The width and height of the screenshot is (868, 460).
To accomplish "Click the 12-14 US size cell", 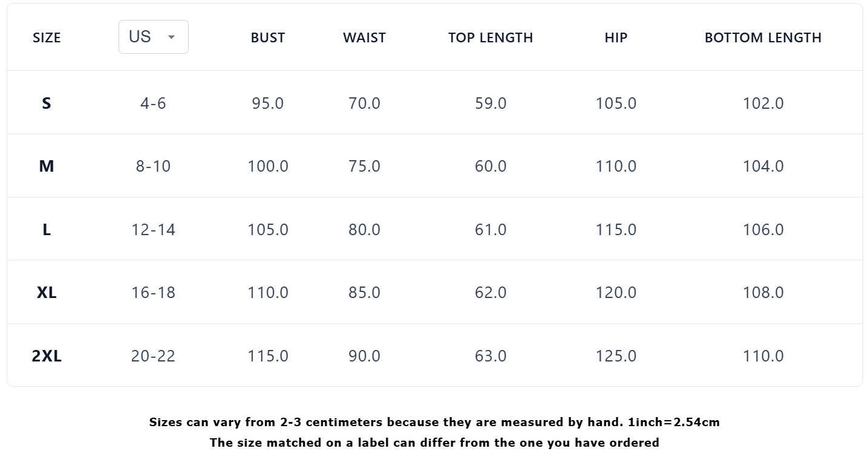I will point(153,230).
